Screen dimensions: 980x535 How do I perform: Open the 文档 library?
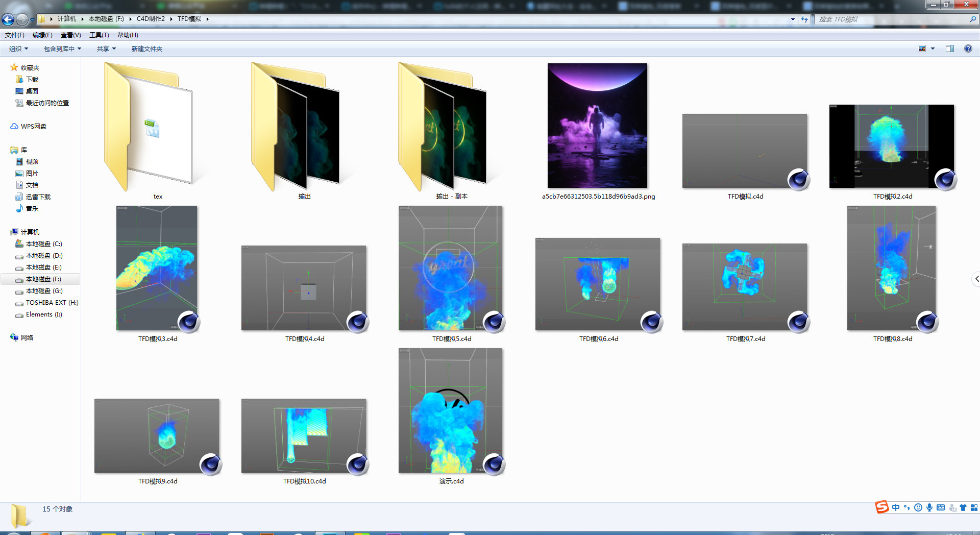click(x=32, y=185)
